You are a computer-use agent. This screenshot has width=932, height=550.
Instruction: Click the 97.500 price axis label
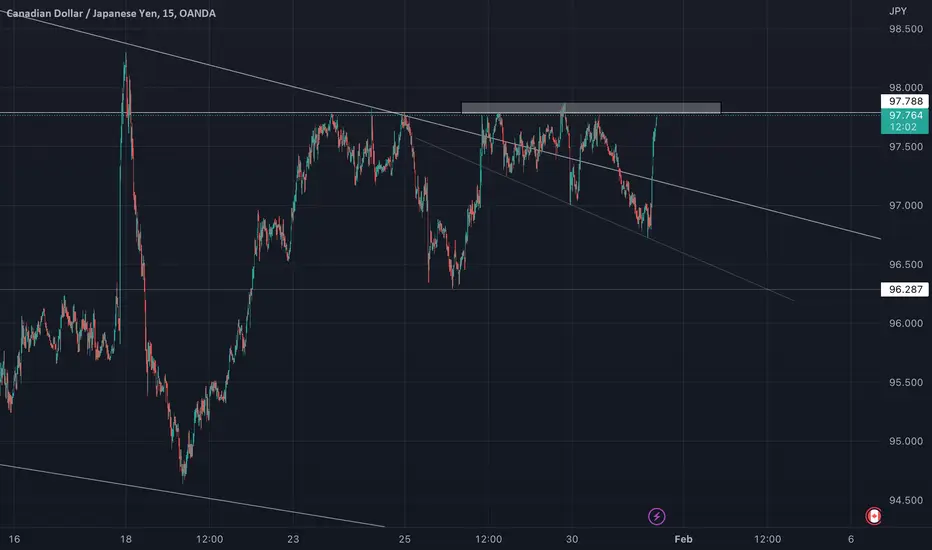905,147
